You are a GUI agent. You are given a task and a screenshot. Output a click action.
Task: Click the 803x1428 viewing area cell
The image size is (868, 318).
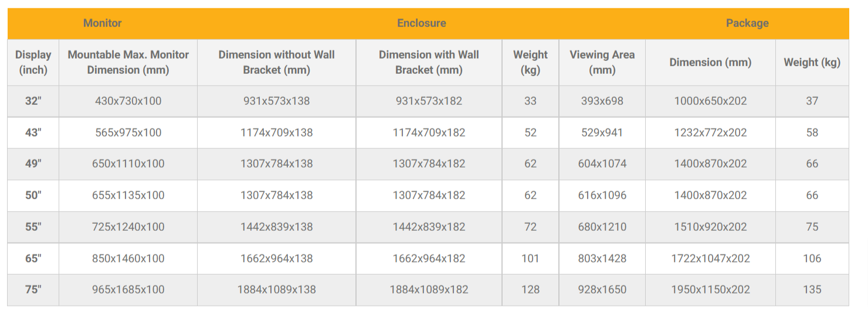pyautogui.click(x=602, y=258)
